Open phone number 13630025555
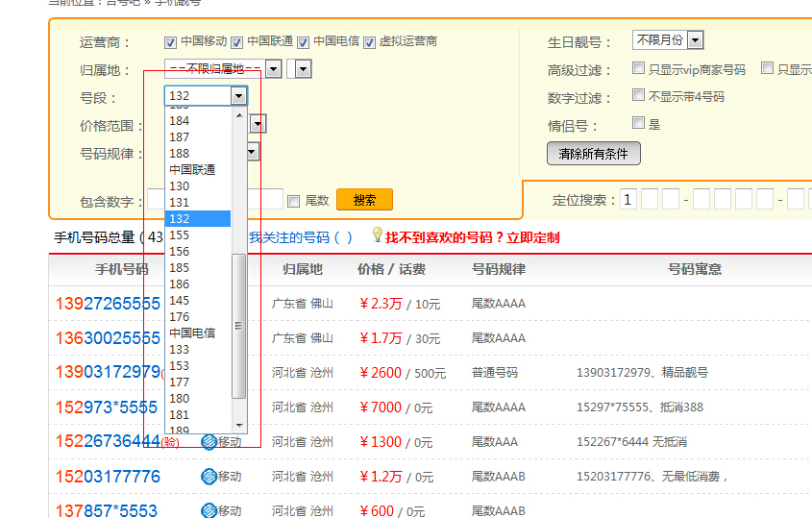This screenshot has width=812, height=518. [108, 338]
